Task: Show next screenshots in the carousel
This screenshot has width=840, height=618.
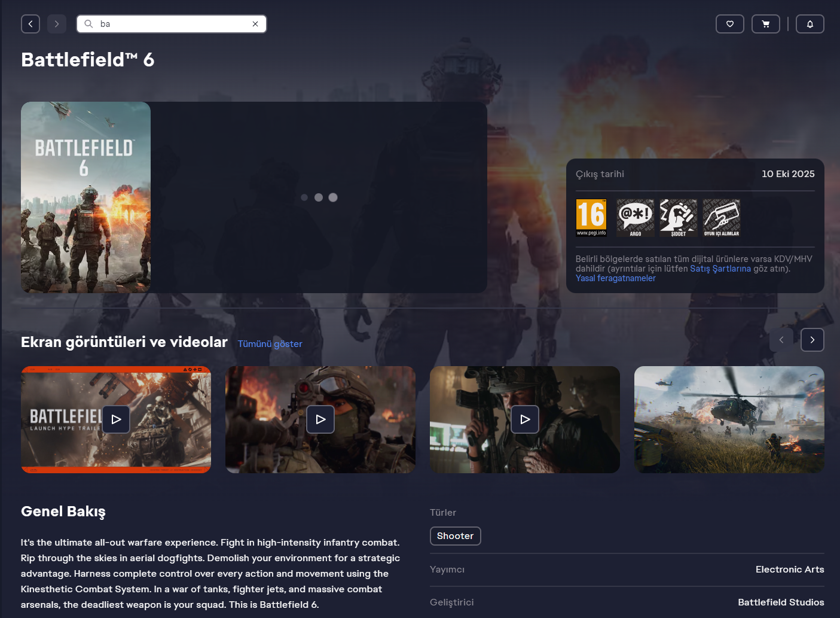Action: 812,340
